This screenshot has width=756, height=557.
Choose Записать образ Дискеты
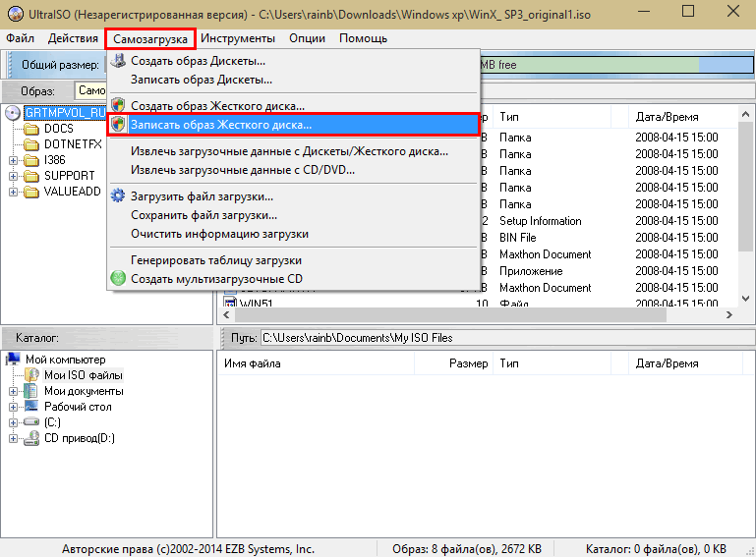coord(293,80)
